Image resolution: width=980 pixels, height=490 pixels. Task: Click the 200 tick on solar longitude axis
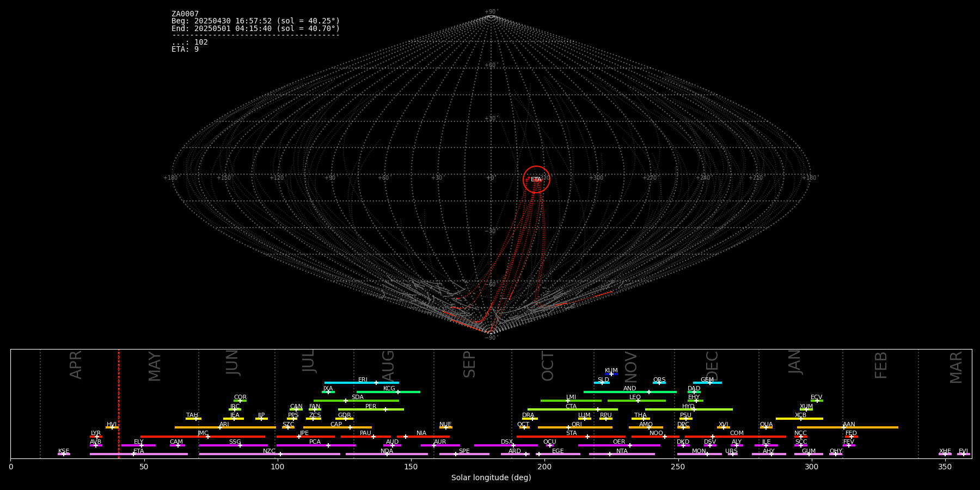pyautogui.click(x=544, y=467)
